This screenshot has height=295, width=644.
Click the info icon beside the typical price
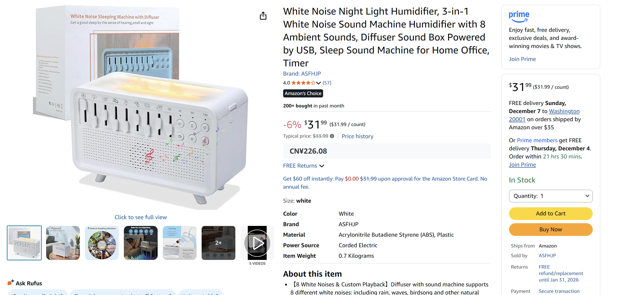click(332, 136)
